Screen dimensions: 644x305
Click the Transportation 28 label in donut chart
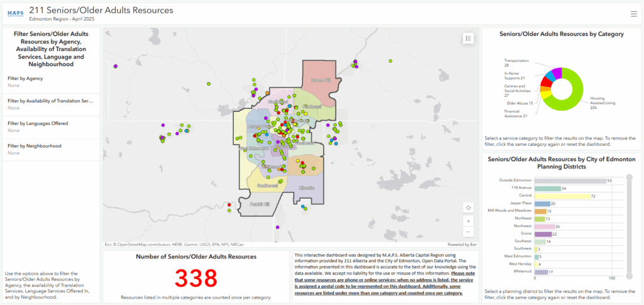point(517,63)
